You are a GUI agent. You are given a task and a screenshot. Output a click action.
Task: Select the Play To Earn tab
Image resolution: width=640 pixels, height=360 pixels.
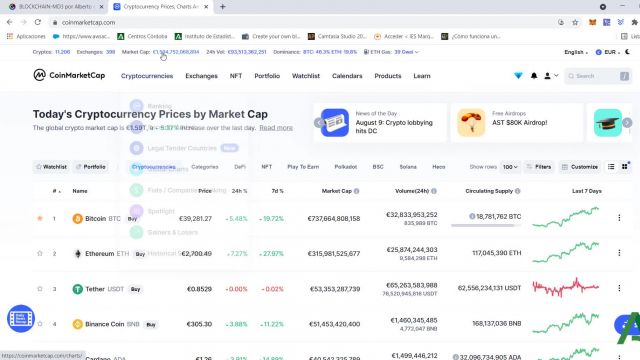[303, 167]
